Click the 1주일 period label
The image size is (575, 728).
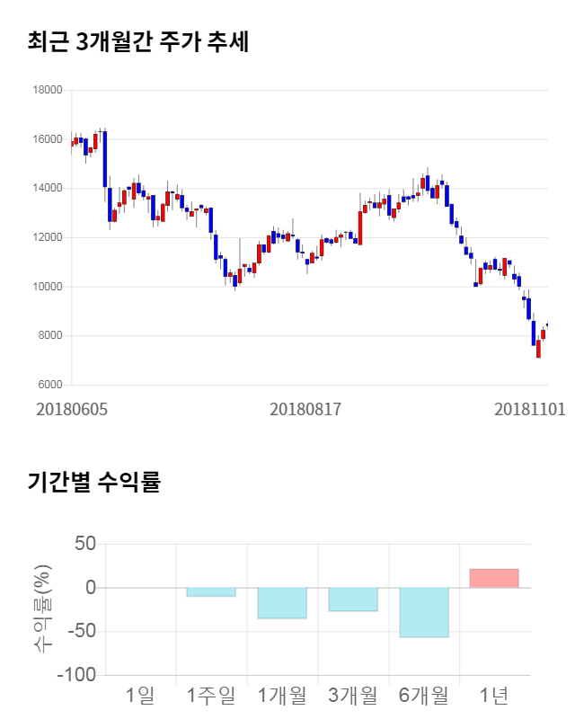point(211,695)
